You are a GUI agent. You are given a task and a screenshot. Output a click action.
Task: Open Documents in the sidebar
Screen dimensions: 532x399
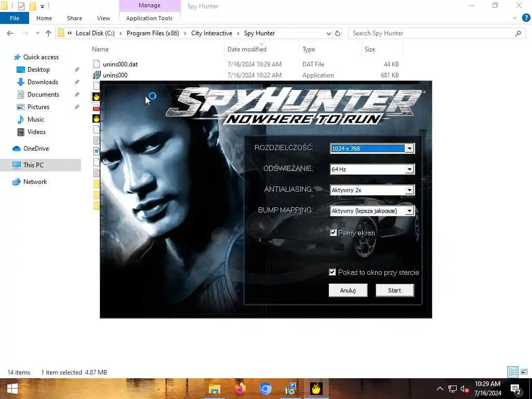[x=43, y=95]
